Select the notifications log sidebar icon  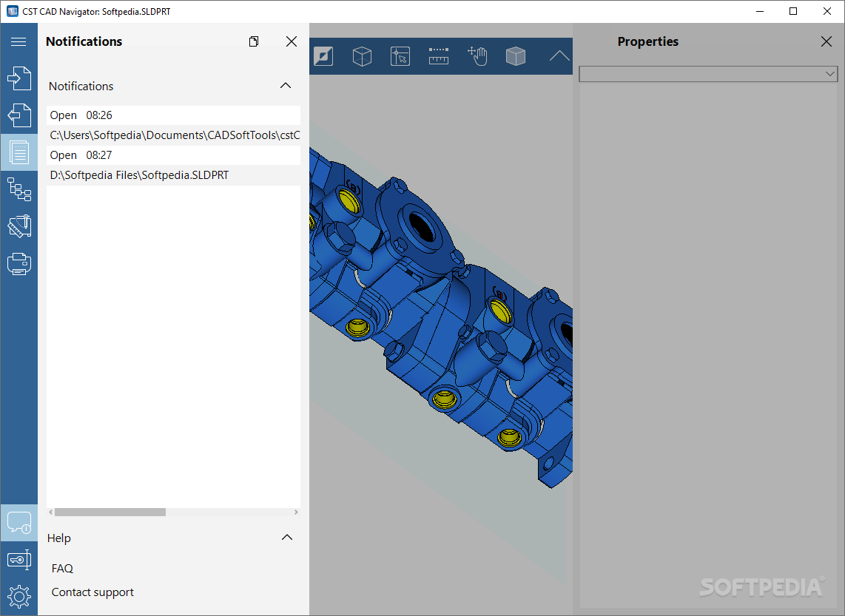click(x=18, y=152)
